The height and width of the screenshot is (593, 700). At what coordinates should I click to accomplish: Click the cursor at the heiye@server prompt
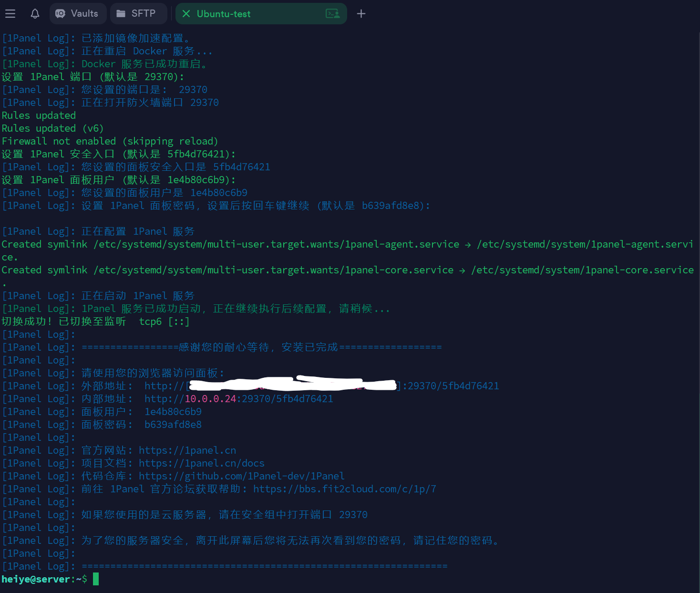point(96,579)
